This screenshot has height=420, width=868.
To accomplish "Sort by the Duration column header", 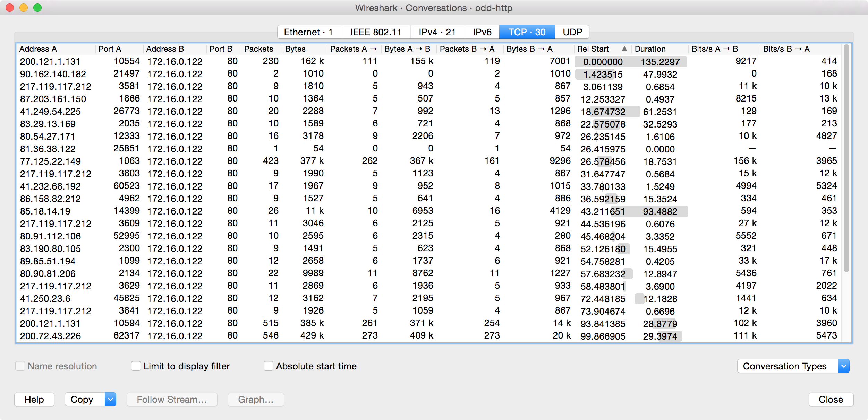I will (660, 49).
